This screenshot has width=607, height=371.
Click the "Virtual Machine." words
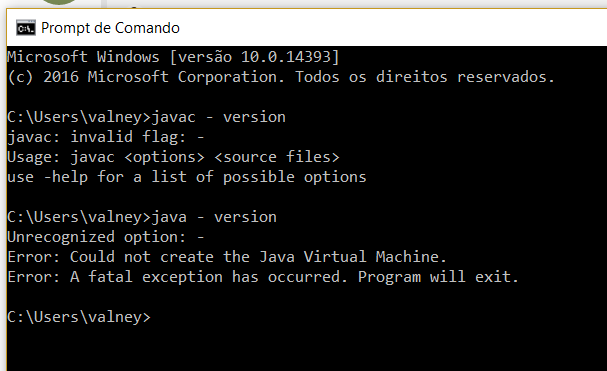click(375, 257)
